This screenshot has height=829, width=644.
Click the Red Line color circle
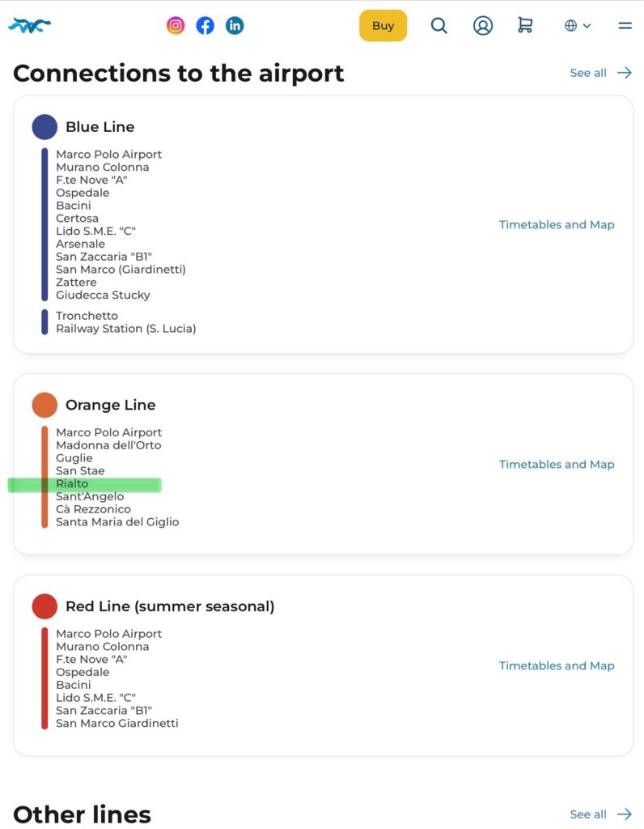pos(44,606)
